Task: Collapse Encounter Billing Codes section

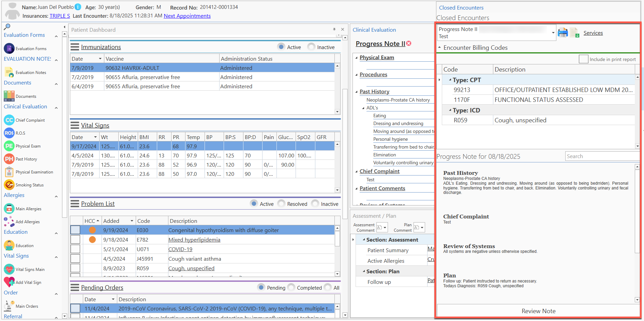Action: [x=439, y=47]
